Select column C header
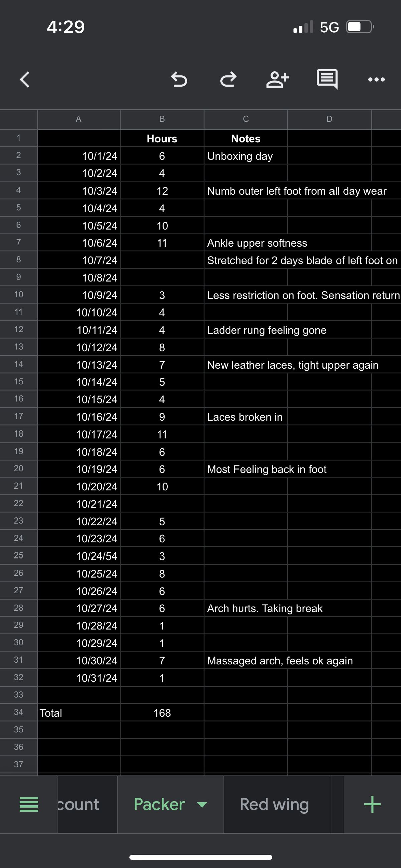This screenshot has width=401, height=868. coord(246,119)
